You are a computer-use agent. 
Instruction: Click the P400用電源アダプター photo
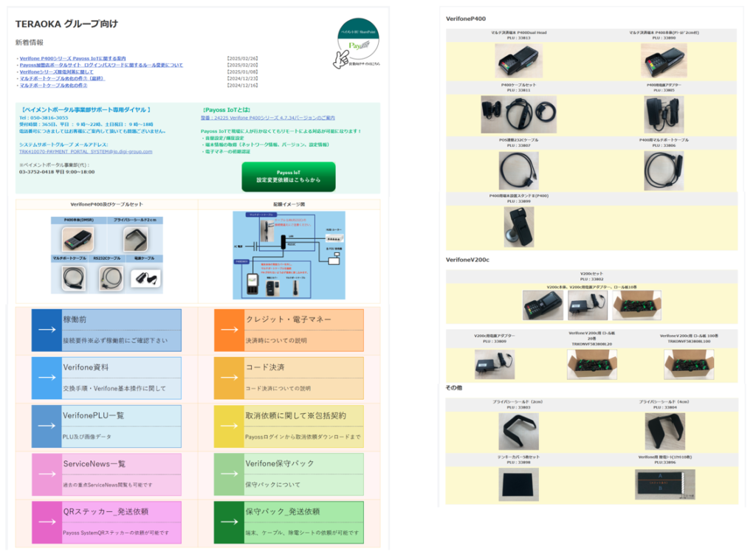(664, 114)
